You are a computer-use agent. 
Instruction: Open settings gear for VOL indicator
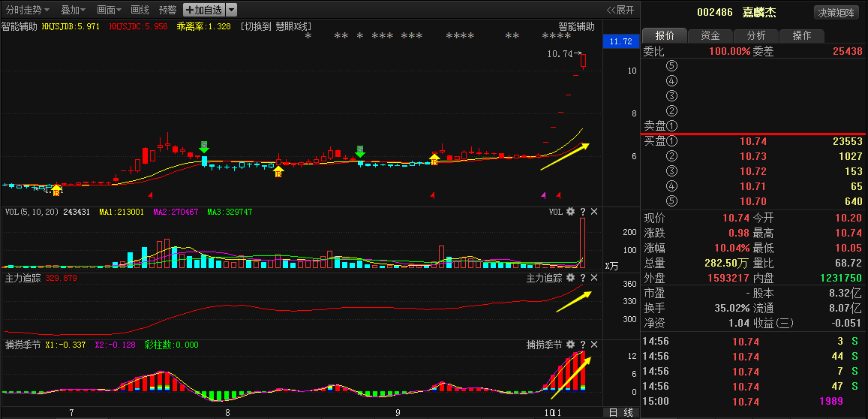[570, 213]
